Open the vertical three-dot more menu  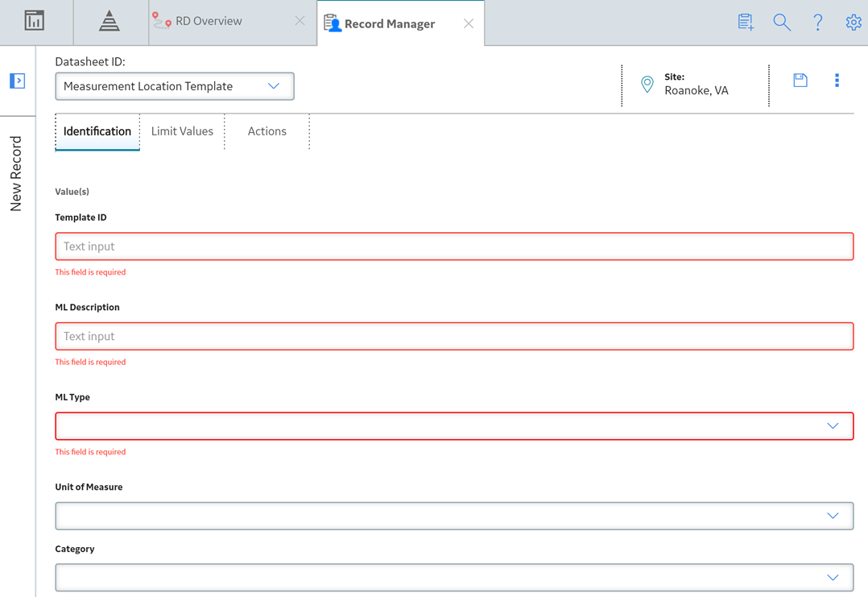click(x=837, y=81)
